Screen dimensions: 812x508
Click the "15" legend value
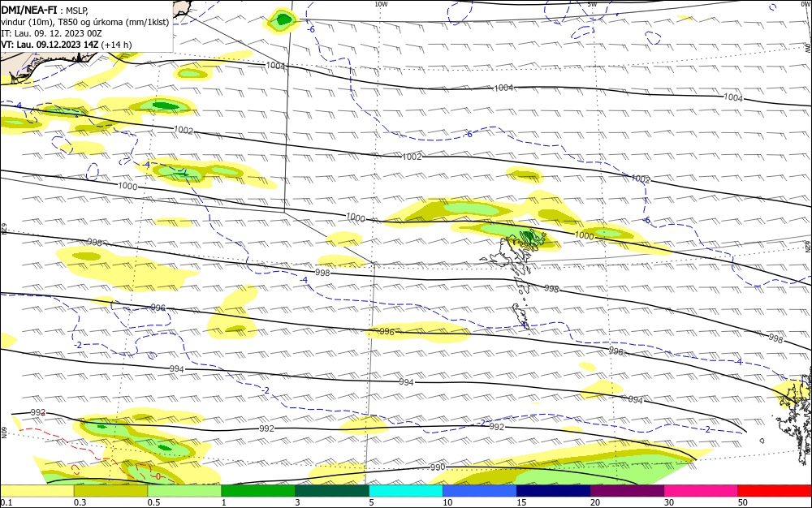[521, 502]
